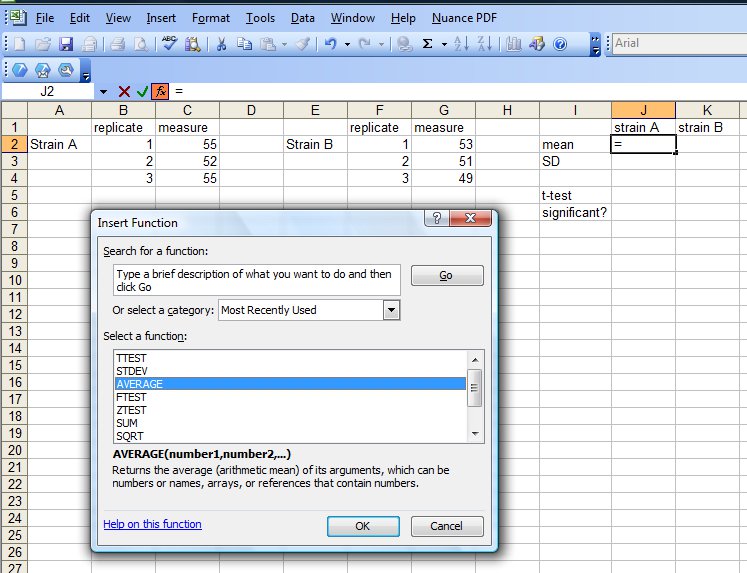This screenshot has width=747, height=573.
Task: Click the New workbook icon
Action: [20, 44]
